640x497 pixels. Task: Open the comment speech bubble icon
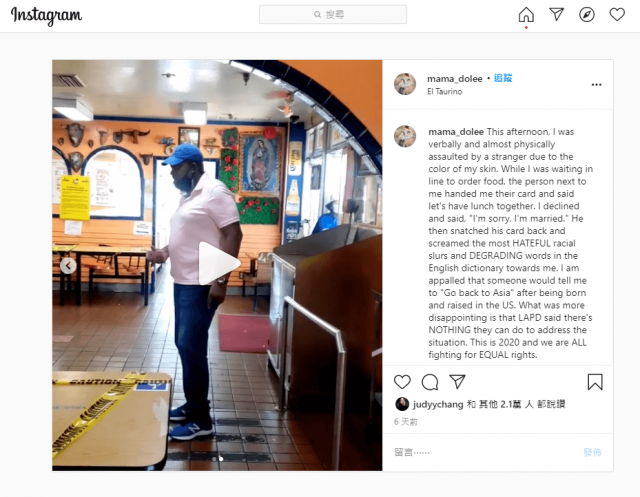pyautogui.click(x=430, y=382)
